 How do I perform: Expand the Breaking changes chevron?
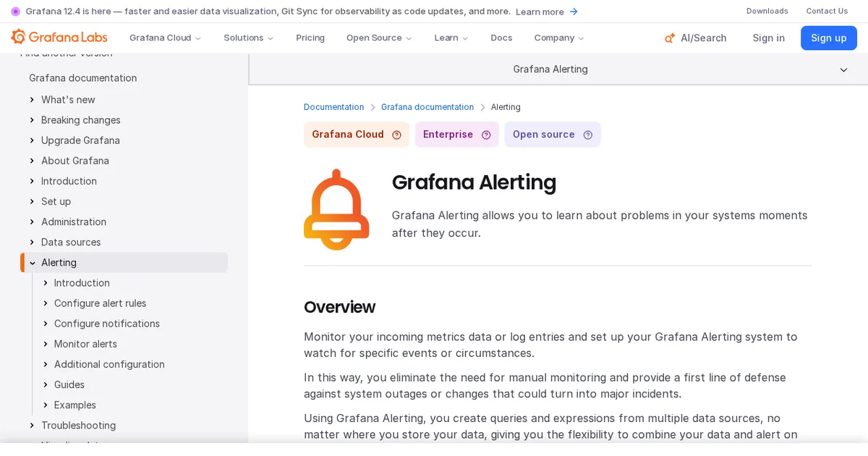click(x=32, y=120)
